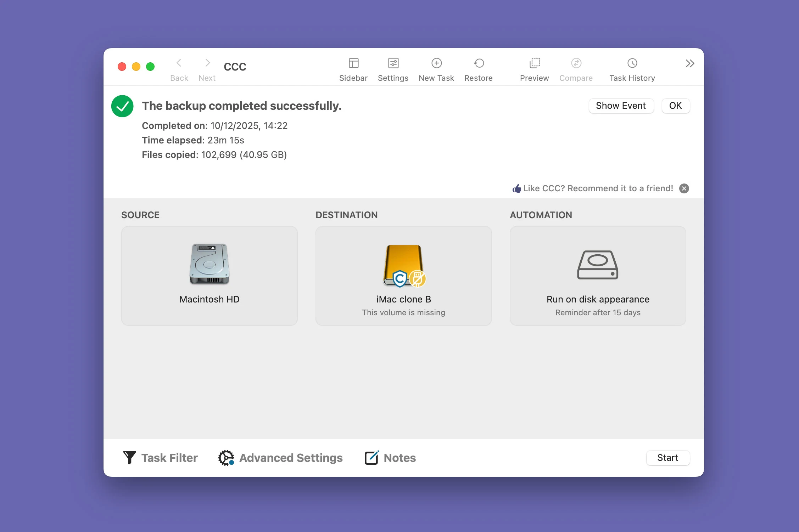Expand the toolbar overflow chevrons
This screenshot has height=532, width=799.
tap(689, 63)
